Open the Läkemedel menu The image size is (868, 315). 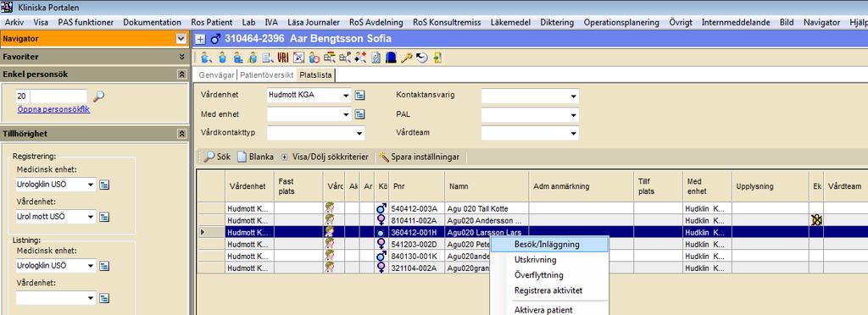pos(510,22)
